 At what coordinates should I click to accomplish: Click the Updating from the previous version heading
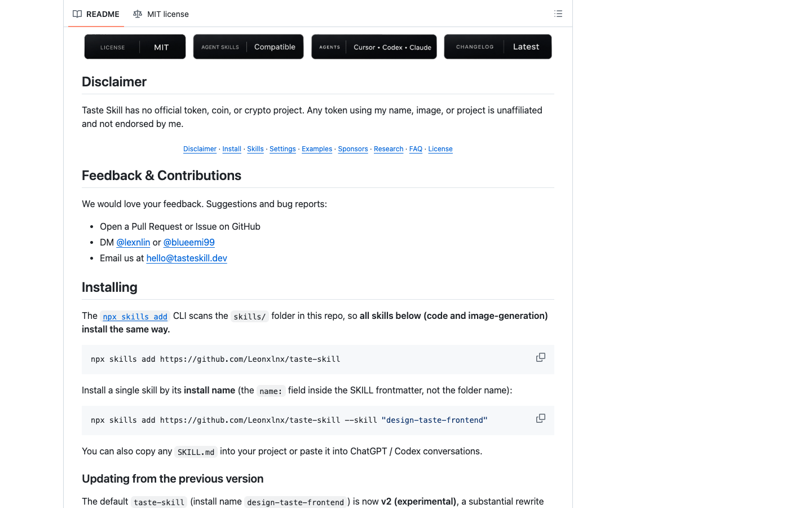[x=173, y=479]
